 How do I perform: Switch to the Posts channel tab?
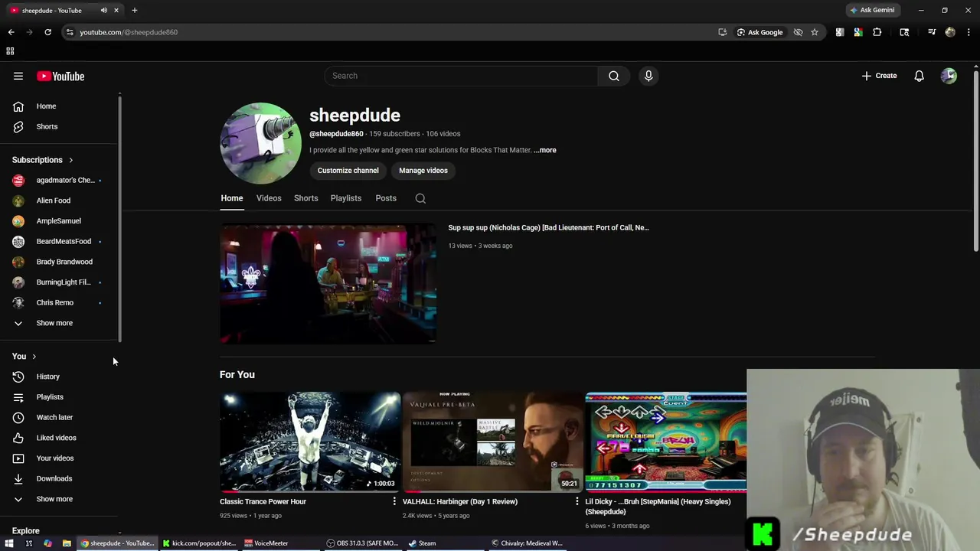pos(386,198)
